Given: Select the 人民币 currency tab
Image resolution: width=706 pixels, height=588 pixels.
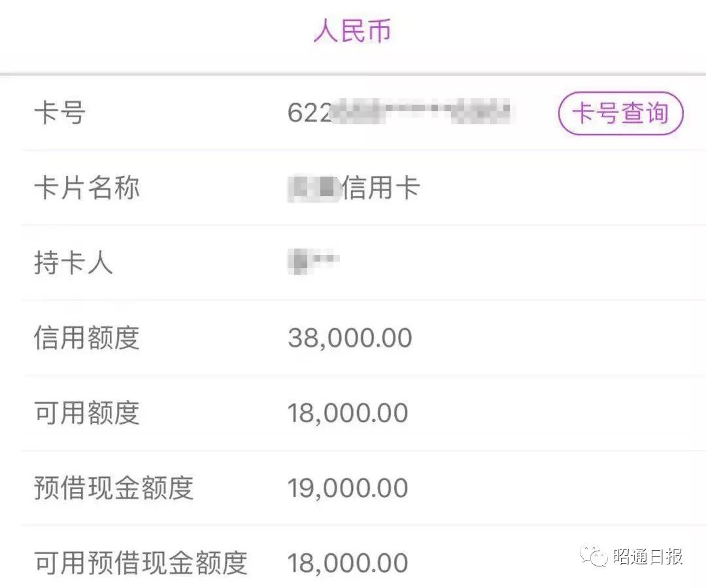Looking at the screenshot, I should (352, 31).
